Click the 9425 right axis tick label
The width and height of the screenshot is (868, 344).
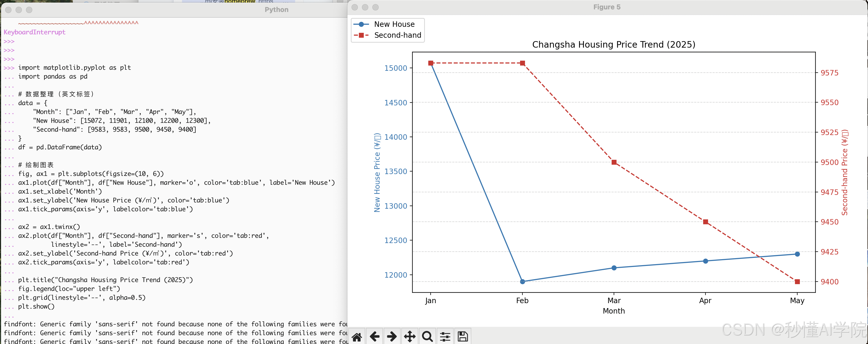coord(829,252)
